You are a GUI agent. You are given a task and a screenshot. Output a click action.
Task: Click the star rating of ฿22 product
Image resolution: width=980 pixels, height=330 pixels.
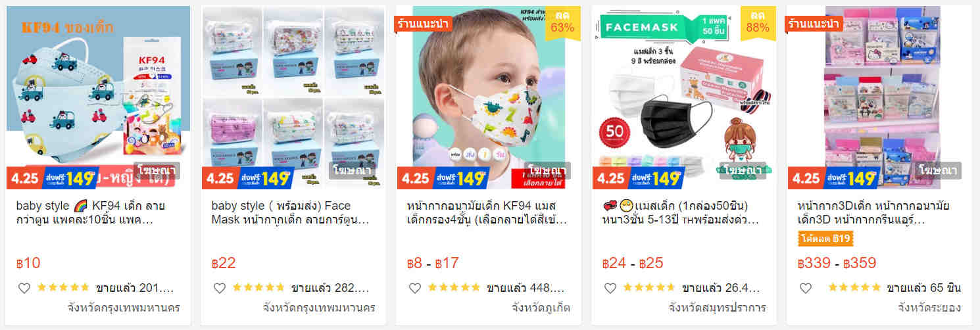pos(258,287)
